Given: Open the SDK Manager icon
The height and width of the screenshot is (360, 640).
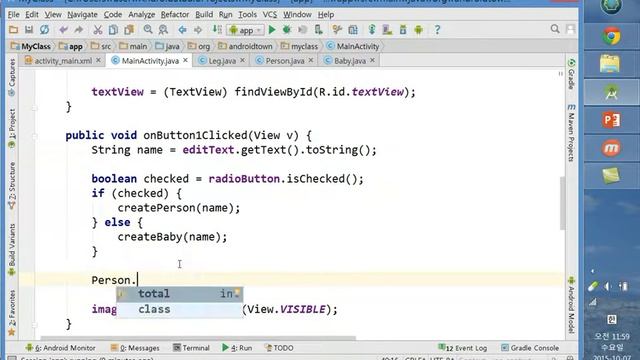Looking at the screenshot, I should pyautogui.click(x=403, y=30).
